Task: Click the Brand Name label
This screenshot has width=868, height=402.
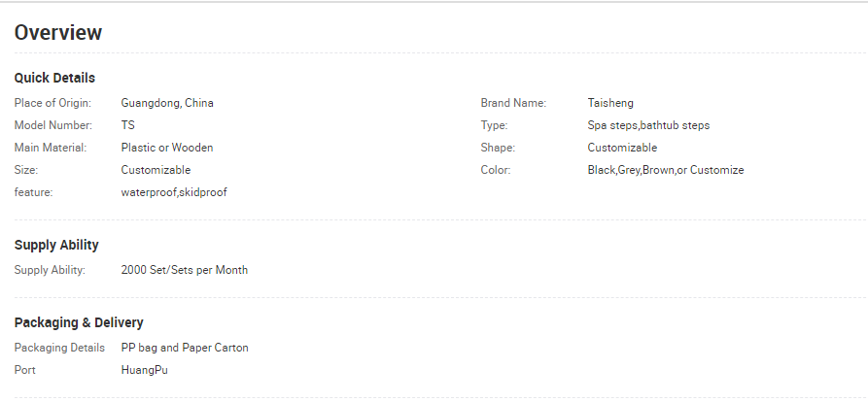Action: (x=513, y=103)
